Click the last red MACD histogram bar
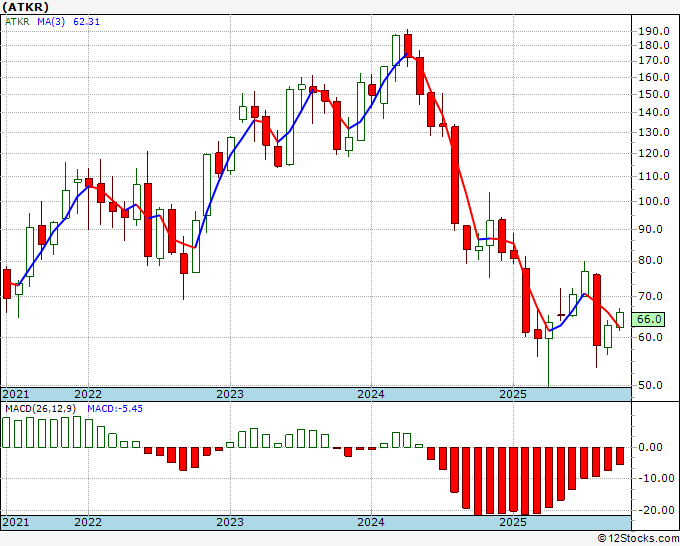The height and width of the screenshot is (546, 680). coord(620,456)
